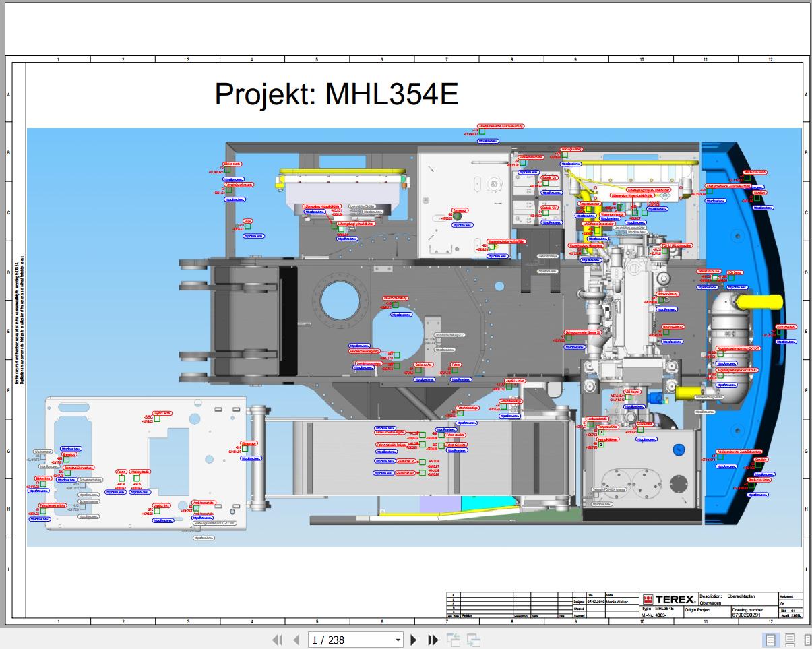Switch to single page view mode
Viewport: 812px width, 649px height.
click(x=772, y=640)
